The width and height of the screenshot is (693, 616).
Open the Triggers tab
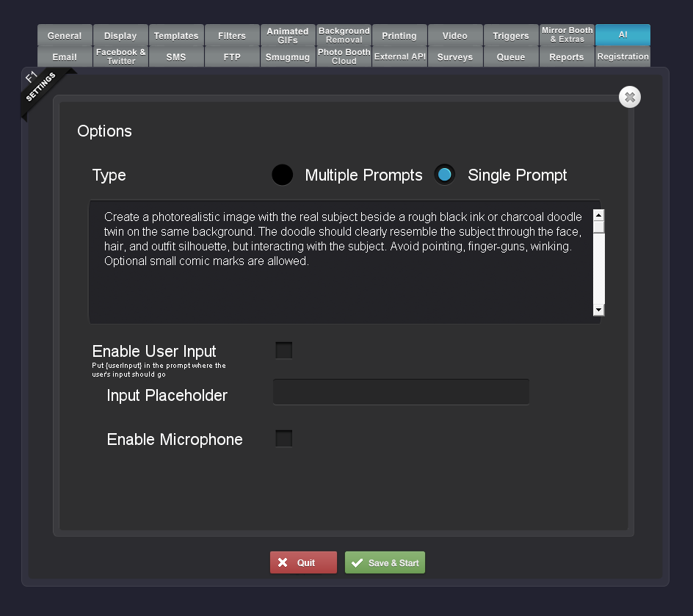(x=511, y=35)
